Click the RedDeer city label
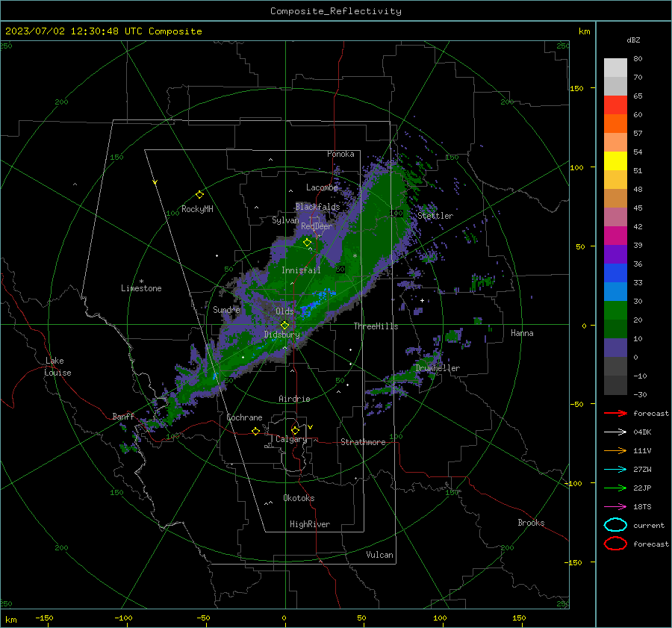The height and width of the screenshot is (628, 672). point(317,226)
